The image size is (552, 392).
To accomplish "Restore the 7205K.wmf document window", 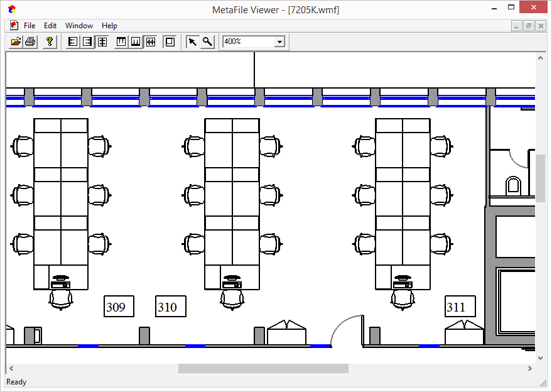I will click(529, 26).
